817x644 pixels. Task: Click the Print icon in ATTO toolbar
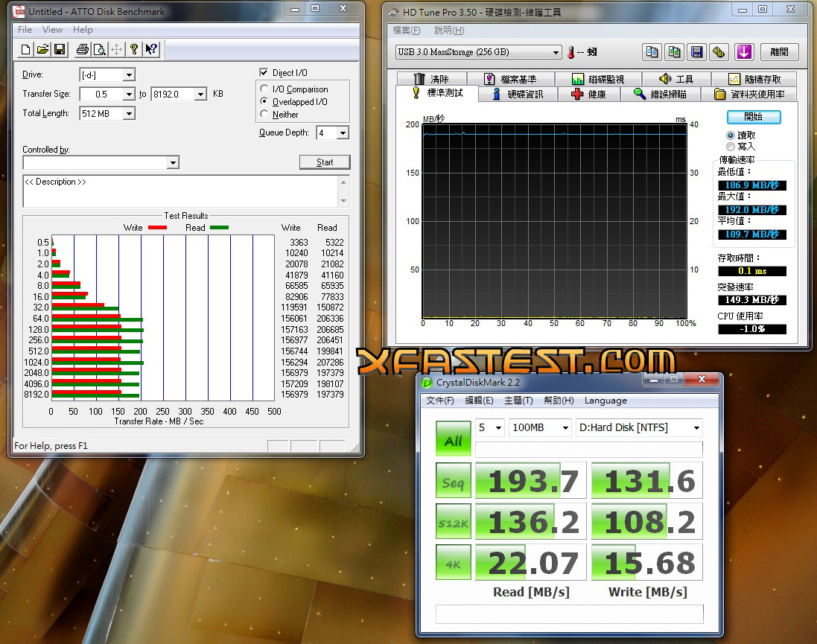(x=83, y=49)
